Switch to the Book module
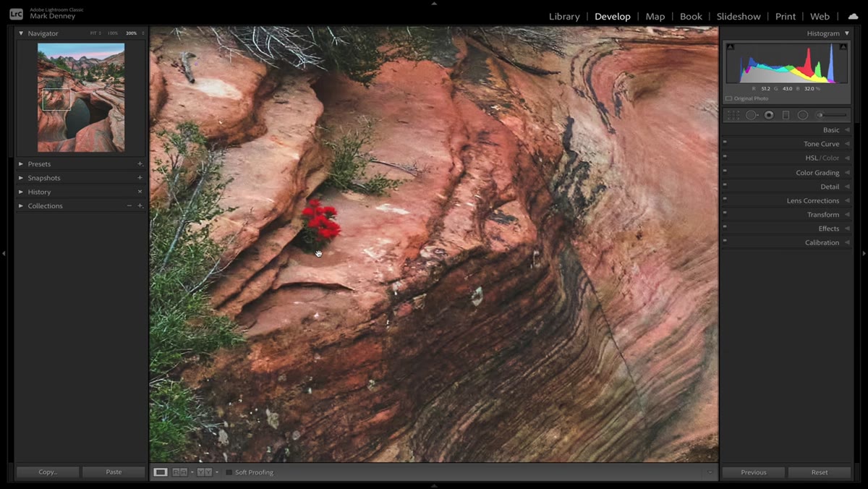868x489 pixels. point(691,16)
